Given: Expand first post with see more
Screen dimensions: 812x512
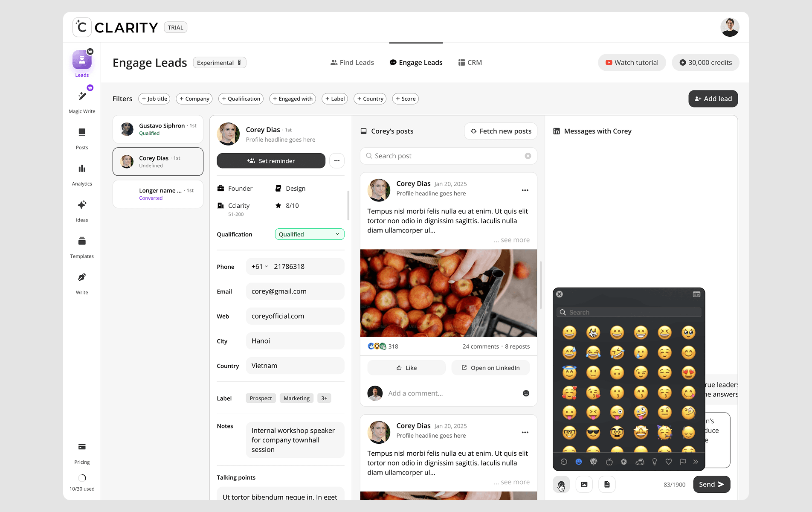Looking at the screenshot, I should 512,240.
